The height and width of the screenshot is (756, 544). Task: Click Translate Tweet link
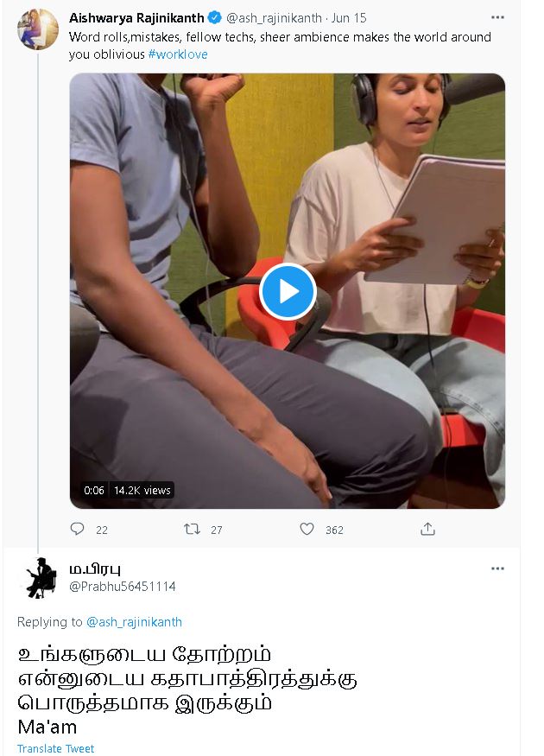click(x=56, y=748)
